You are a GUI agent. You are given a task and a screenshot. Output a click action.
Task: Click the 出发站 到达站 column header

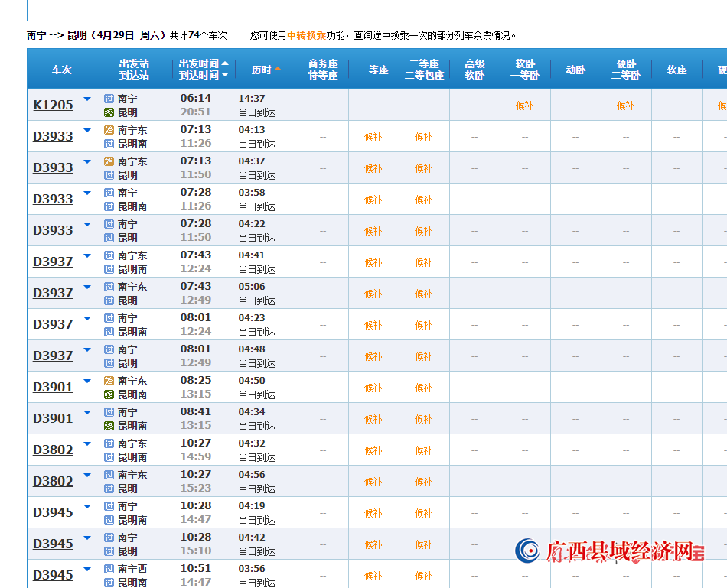(x=134, y=70)
